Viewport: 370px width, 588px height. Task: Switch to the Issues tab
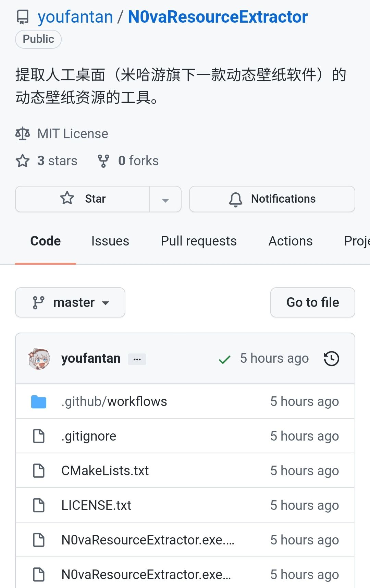110,241
